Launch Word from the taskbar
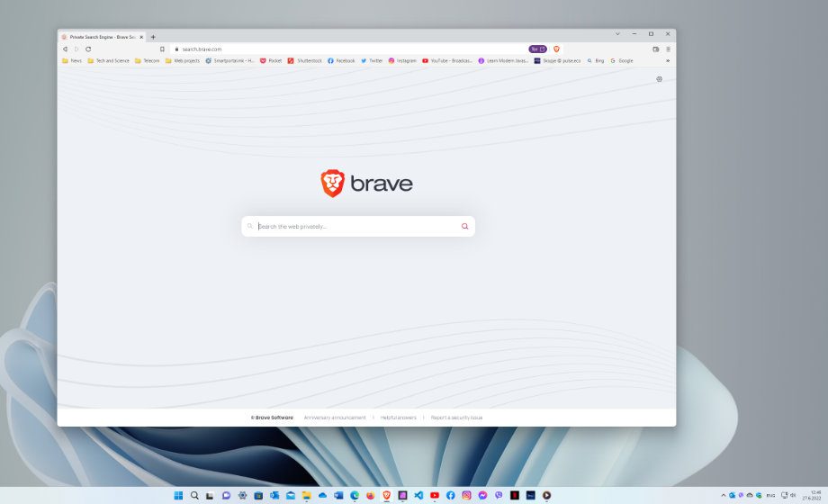The height and width of the screenshot is (504, 828). pyautogui.click(x=338, y=496)
